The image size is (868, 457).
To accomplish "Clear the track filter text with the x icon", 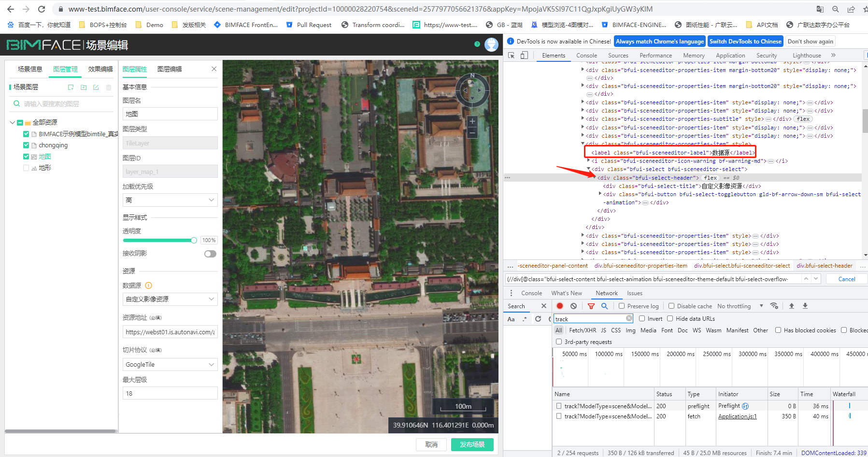I will pos(629,318).
